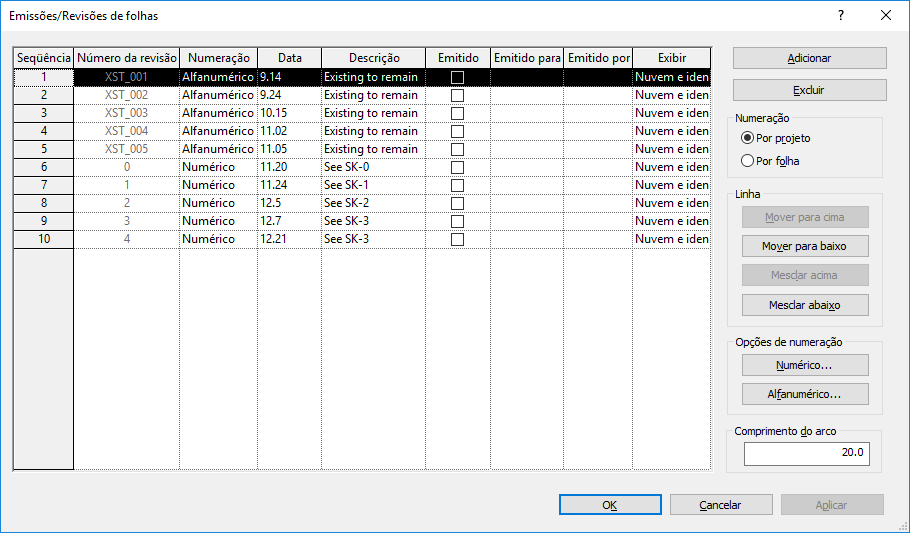Select row header for sequence 6
Screen dimensions: 910x533
(44, 167)
